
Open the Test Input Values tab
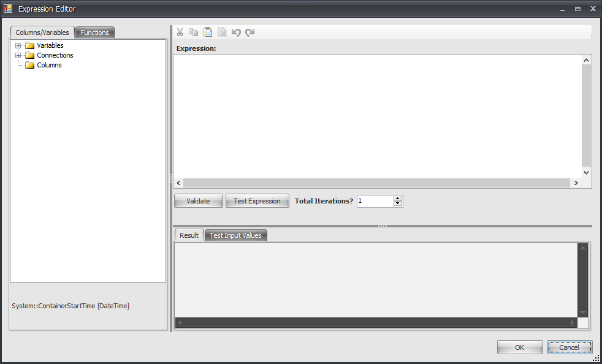235,235
